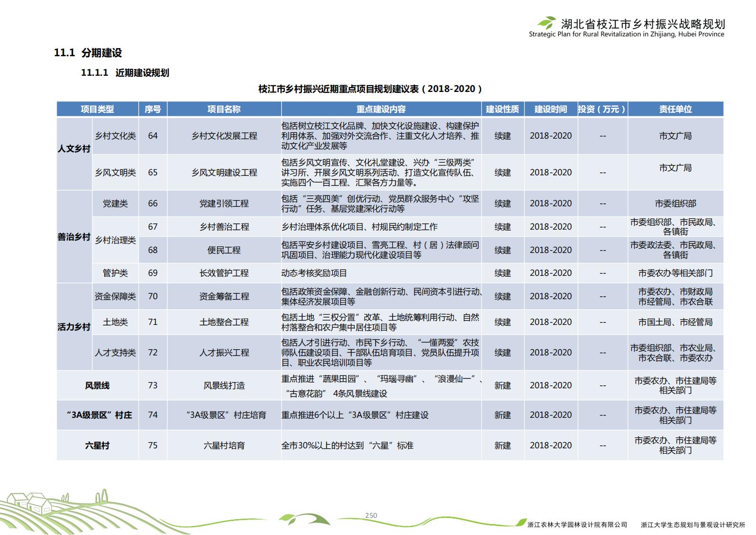Select project name '风景线打造'

click(224, 385)
